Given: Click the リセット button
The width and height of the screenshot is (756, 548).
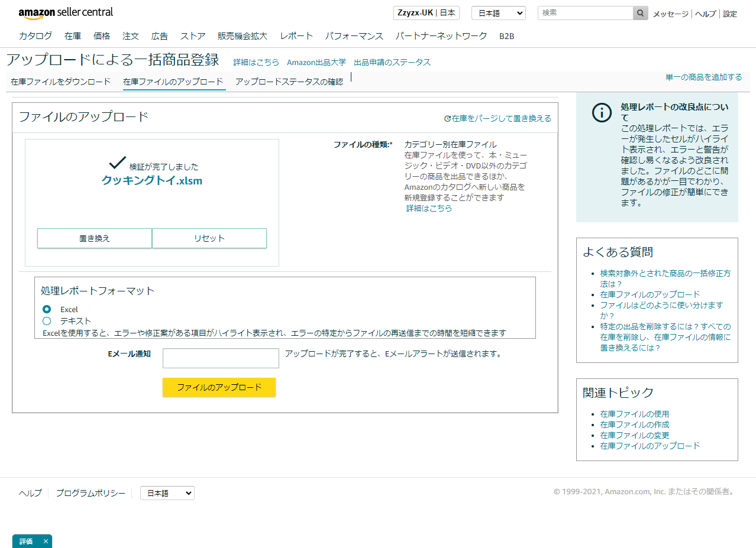Looking at the screenshot, I should tap(209, 238).
